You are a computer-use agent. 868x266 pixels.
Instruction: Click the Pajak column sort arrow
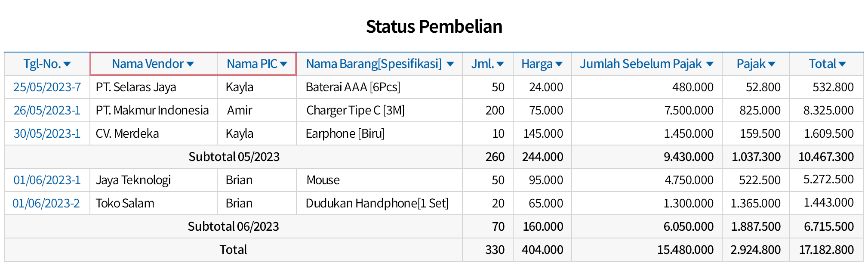[772, 65]
